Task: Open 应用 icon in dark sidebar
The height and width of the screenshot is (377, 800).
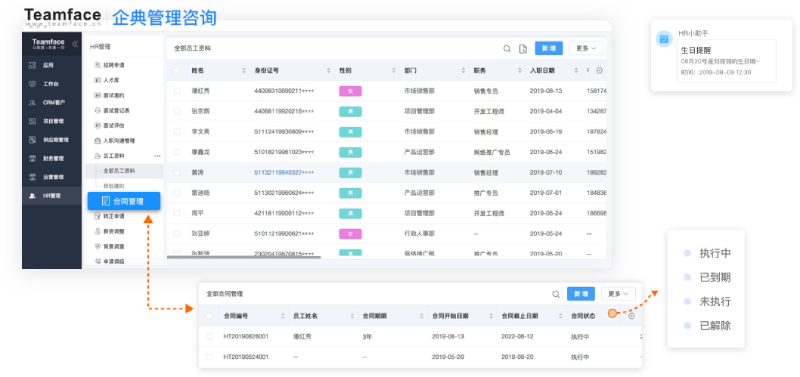Action: point(33,65)
